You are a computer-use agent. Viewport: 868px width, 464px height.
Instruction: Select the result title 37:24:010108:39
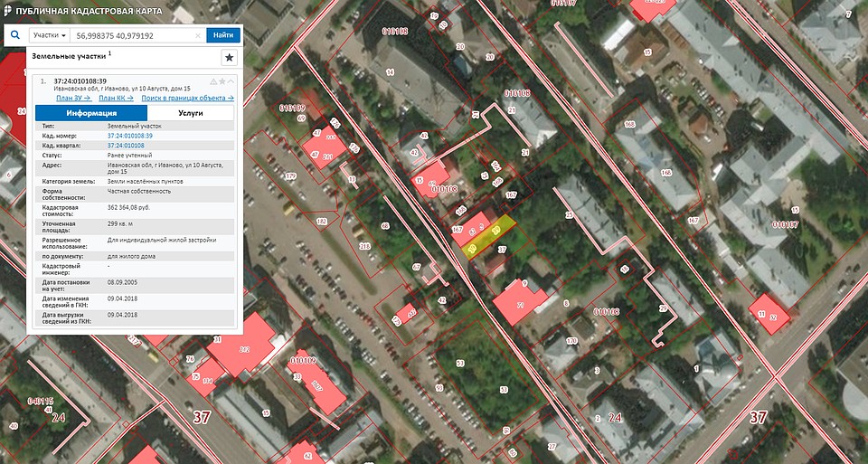pyautogui.click(x=80, y=81)
